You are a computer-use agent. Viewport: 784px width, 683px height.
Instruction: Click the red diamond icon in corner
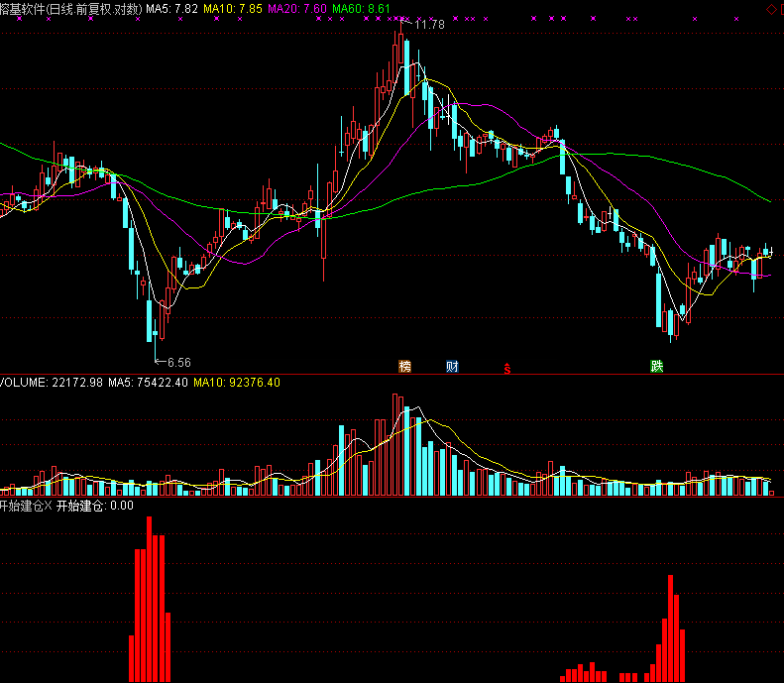pos(771,10)
